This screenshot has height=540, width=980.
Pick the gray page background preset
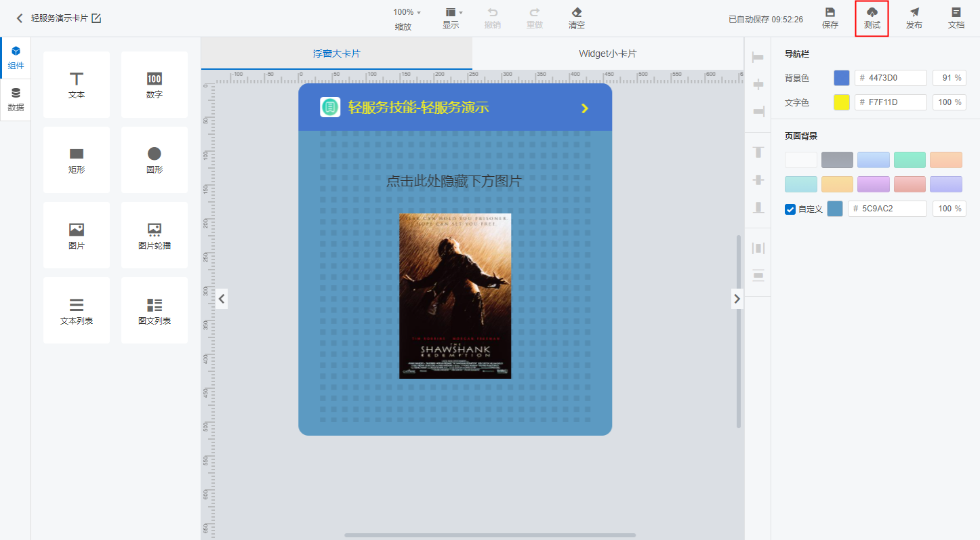pos(837,160)
